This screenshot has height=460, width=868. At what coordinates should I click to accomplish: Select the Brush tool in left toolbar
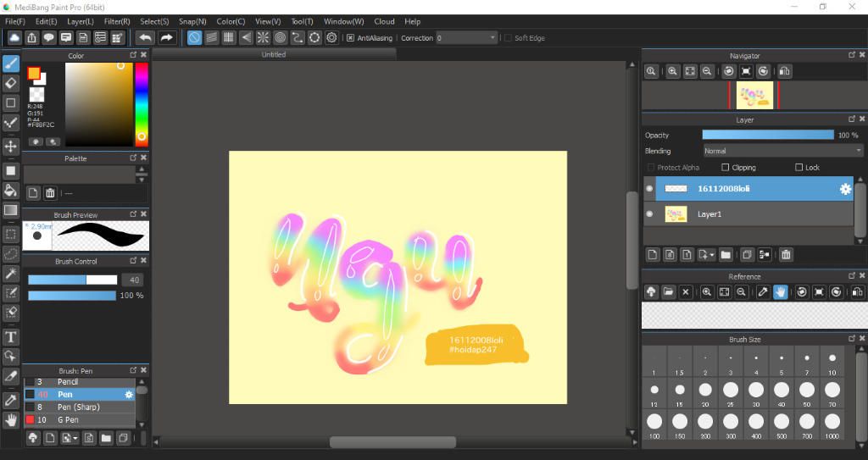click(x=10, y=63)
